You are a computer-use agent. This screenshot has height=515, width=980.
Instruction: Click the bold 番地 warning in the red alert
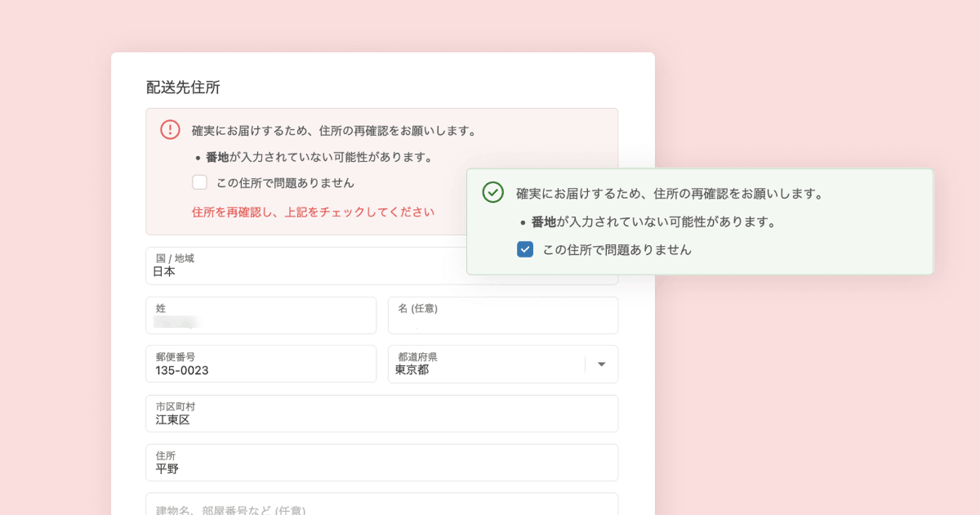[217, 158]
